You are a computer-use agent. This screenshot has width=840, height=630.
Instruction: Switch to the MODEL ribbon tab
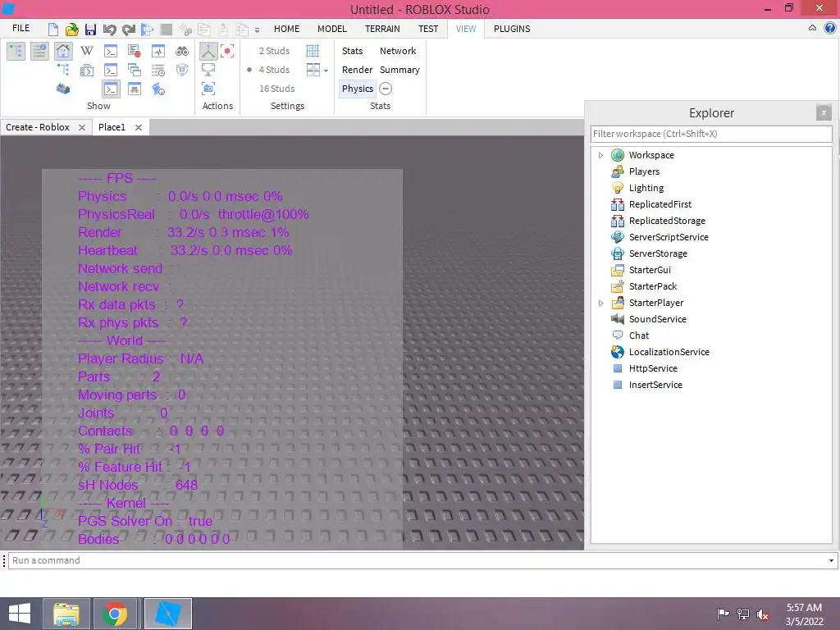click(331, 29)
